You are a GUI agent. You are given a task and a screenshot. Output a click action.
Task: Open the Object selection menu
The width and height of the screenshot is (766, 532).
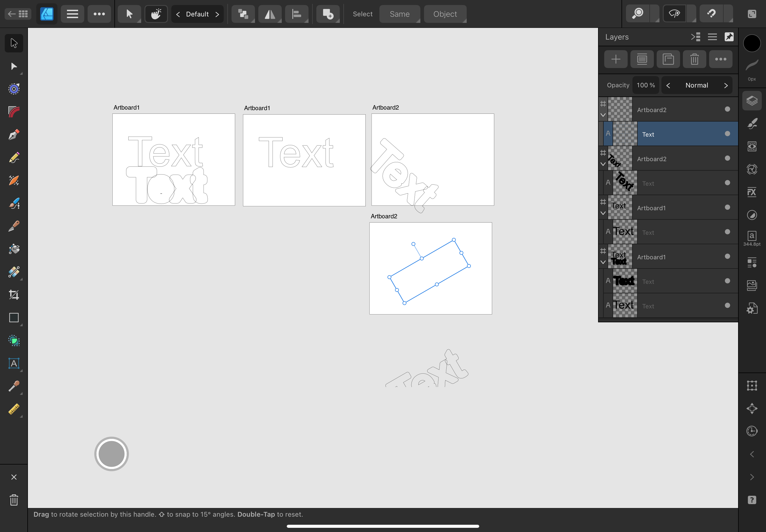(x=445, y=14)
